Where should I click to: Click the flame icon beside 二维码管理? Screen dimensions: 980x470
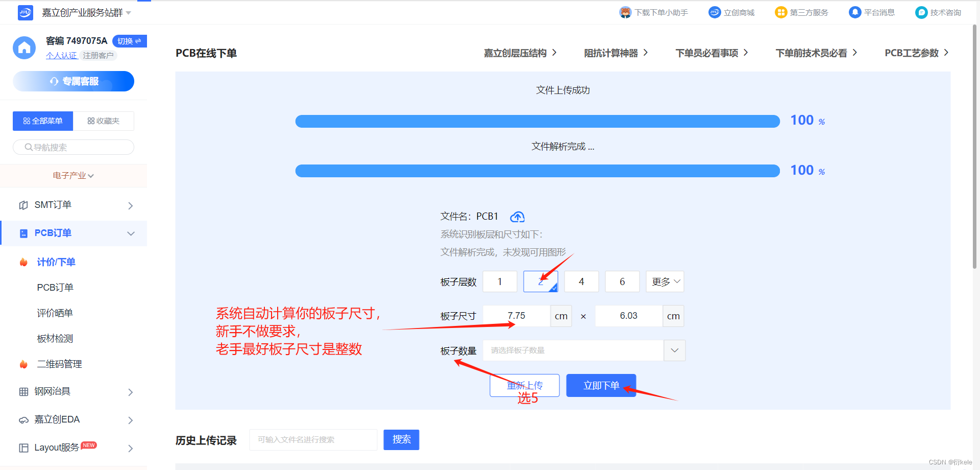(23, 364)
